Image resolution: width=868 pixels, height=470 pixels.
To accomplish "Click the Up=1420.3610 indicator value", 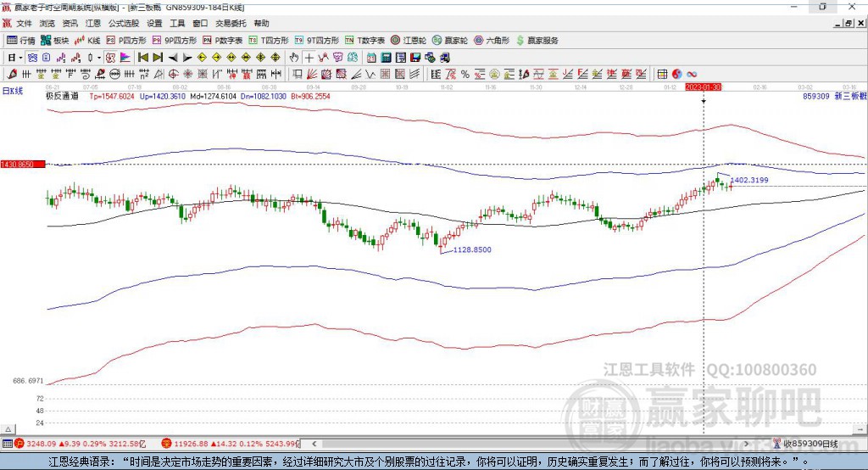I will pos(163,97).
